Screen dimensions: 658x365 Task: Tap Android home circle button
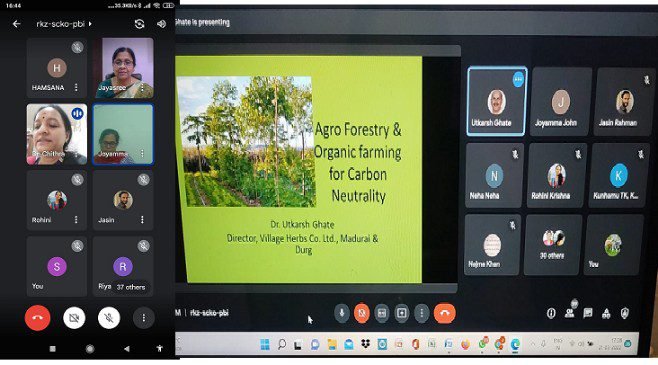coord(90,349)
